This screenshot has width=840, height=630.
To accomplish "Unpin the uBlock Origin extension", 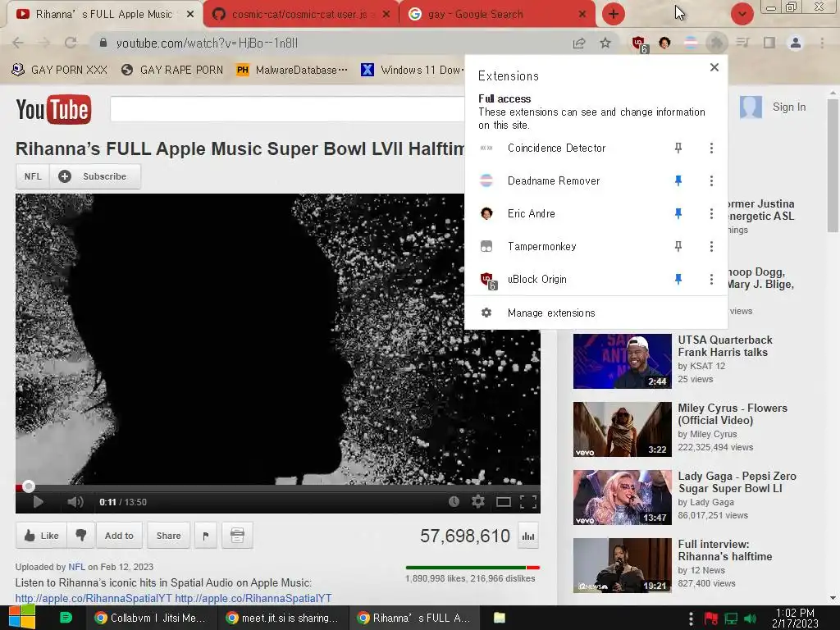I will (x=678, y=279).
